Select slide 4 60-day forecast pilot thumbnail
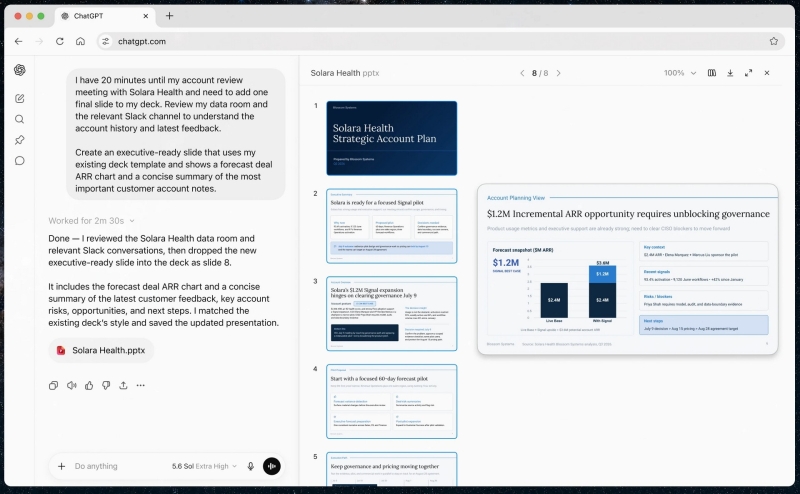Viewport: 800px width, 494px height. pyautogui.click(x=392, y=402)
